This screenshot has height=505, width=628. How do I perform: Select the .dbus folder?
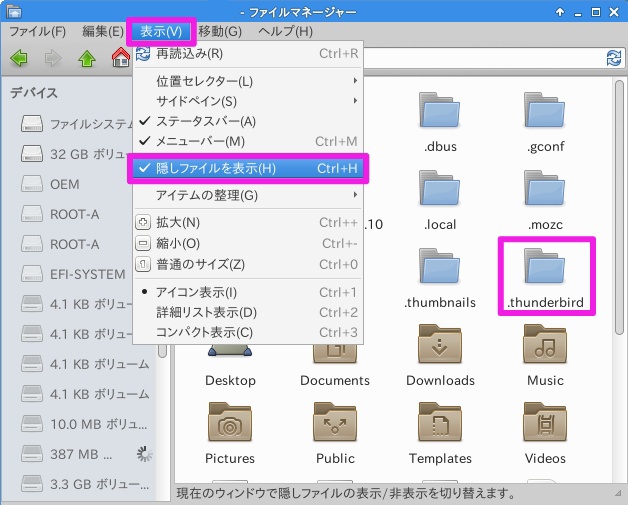(440, 123)
